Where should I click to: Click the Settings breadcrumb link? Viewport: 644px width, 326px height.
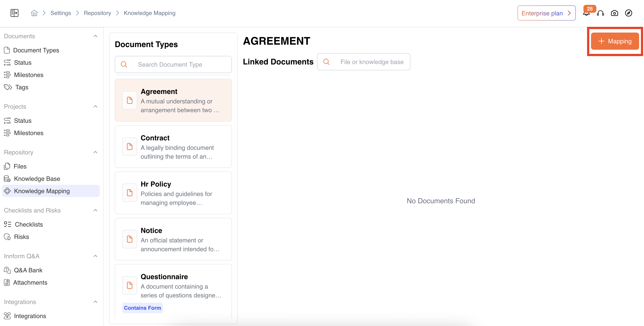[x=61, y=13]
